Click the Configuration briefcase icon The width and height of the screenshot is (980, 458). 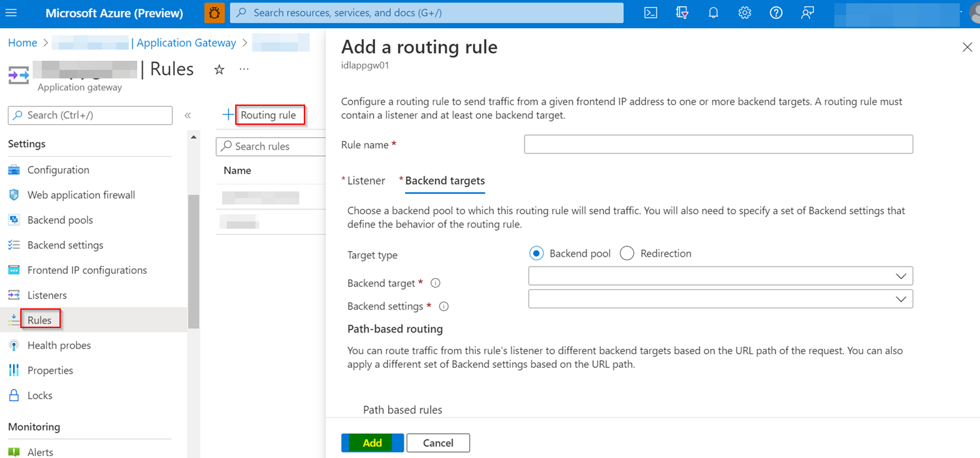coord(14,170)
